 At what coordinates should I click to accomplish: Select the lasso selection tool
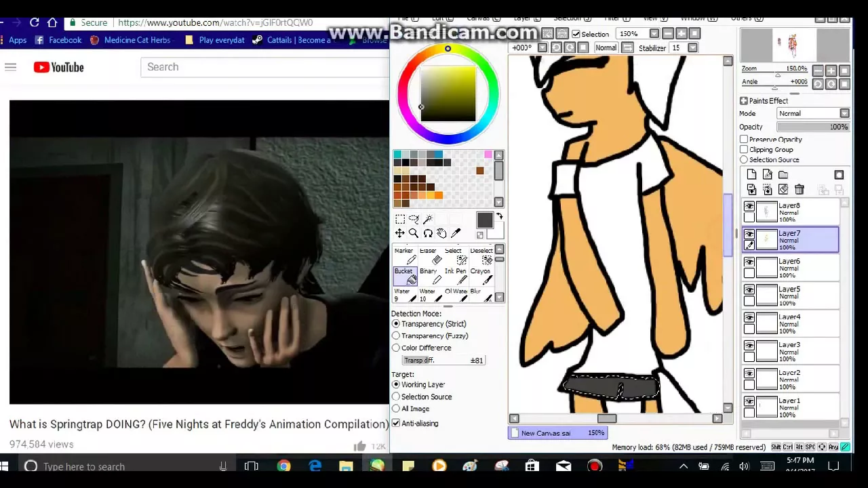click(414, 219)
